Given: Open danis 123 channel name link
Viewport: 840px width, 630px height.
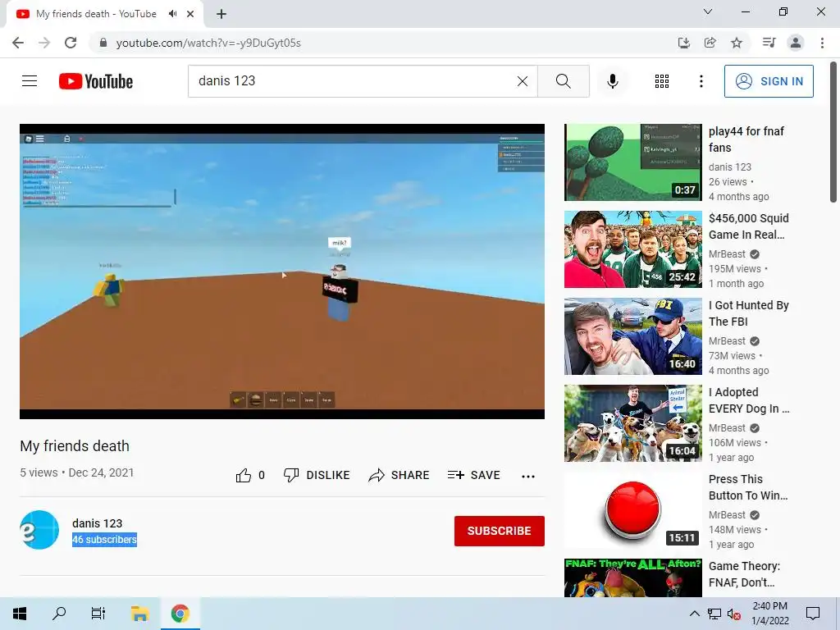Looking at the screenshot, I should [x=97, y=523].
